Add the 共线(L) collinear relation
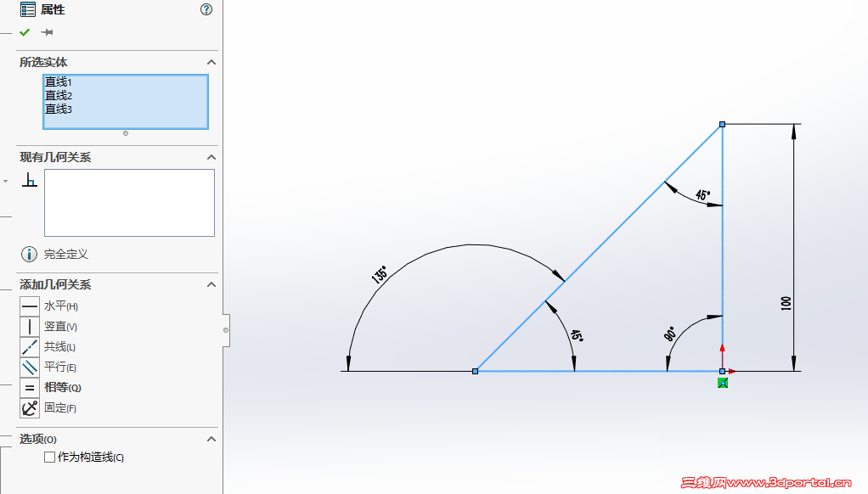Viewport: 868px width, 494px height. click(x=30, y=347)
